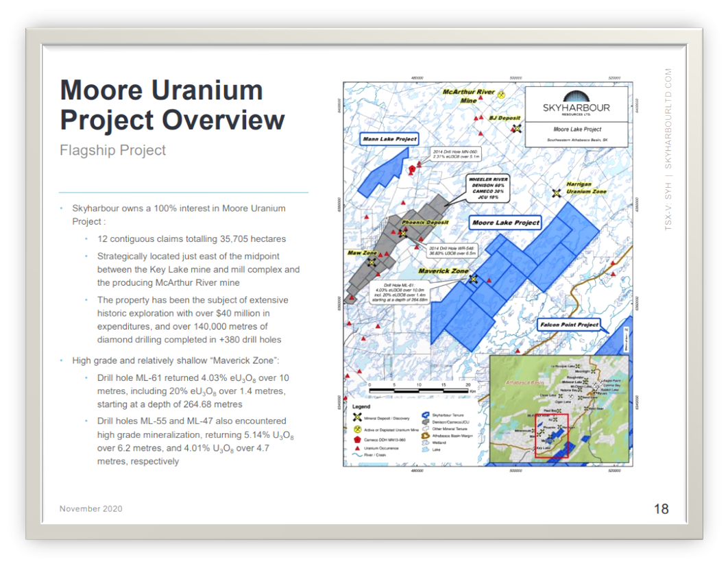Click the slide title 'Moore Uranium Project Overview'
Screen dimensions: 728x568
[172, 104]
